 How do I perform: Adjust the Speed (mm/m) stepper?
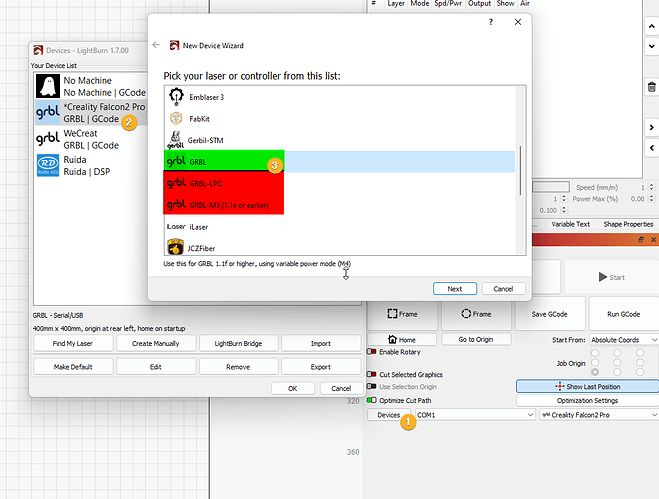tap(651, 187)
